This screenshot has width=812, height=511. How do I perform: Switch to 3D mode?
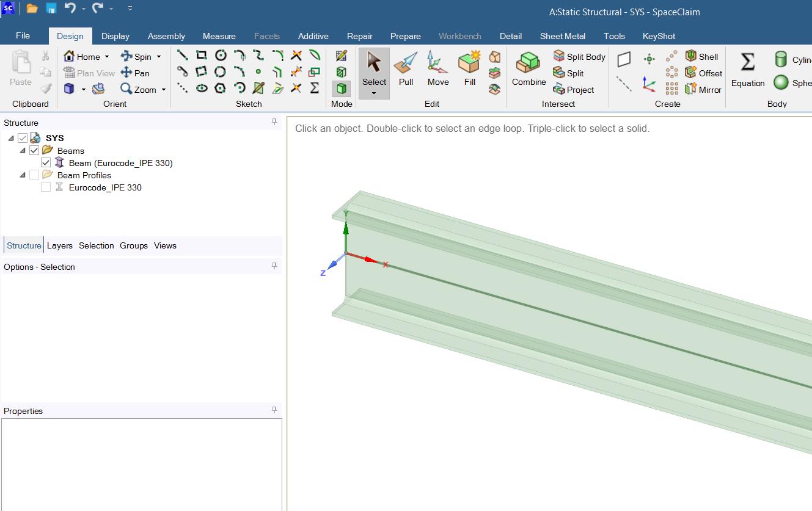[342, 89]
